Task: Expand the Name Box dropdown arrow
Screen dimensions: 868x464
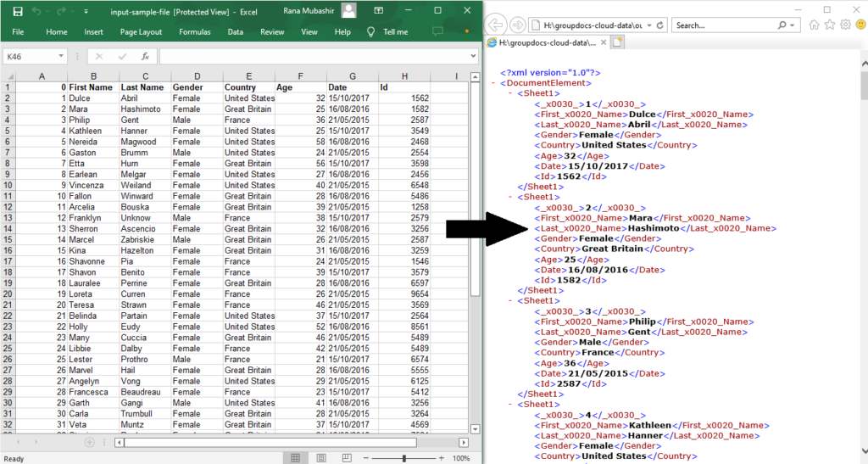Action: [61, 57]
